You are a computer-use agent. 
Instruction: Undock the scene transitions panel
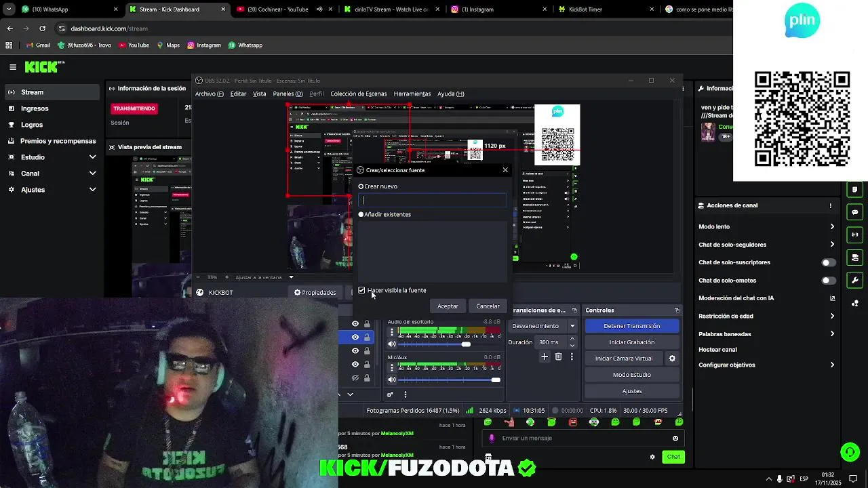click(574, 310)
